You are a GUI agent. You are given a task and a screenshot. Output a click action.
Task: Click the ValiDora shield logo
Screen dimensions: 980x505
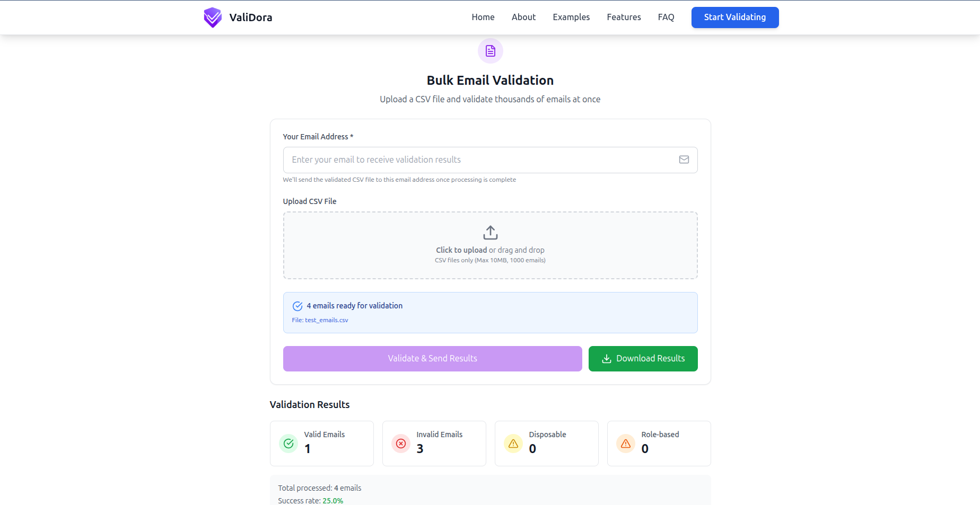coord(212,17)
